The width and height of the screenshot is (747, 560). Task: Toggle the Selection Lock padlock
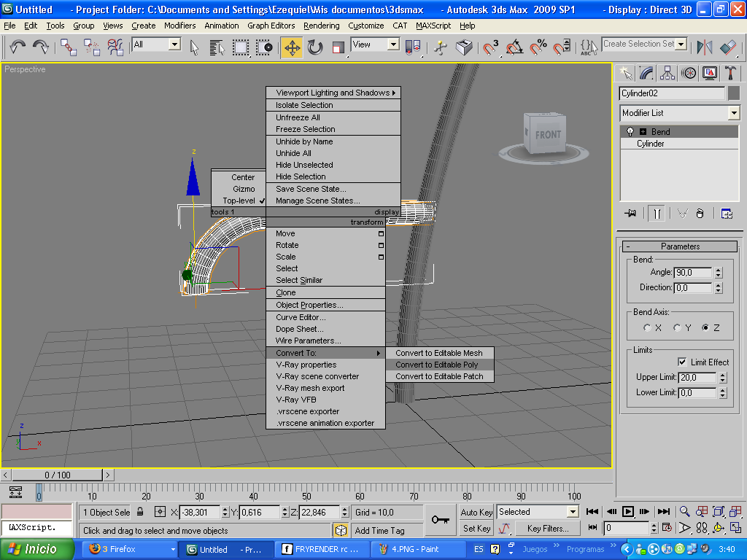coord(140,512)
